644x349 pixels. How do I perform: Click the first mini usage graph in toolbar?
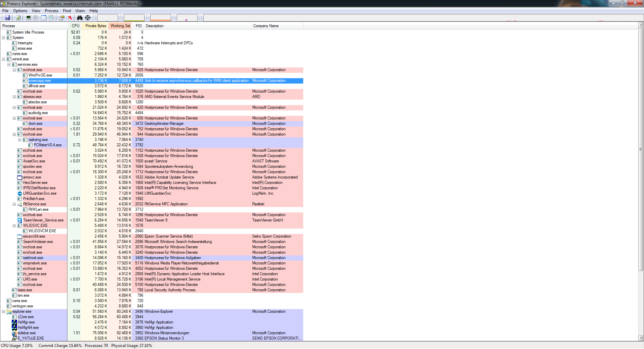point(108,18)
